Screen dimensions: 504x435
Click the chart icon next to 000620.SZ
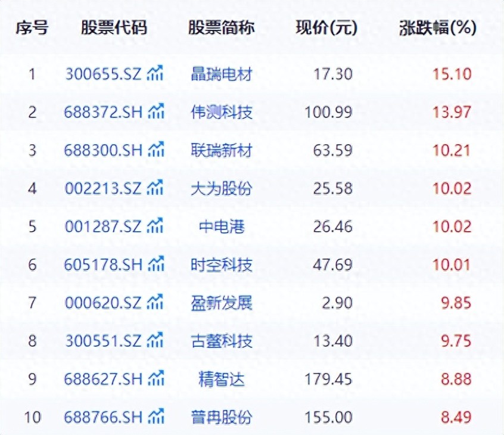[156, 303]
